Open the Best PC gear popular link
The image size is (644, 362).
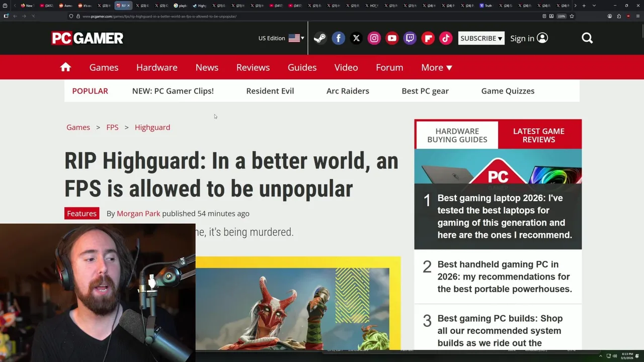click(x=425, y=91)
